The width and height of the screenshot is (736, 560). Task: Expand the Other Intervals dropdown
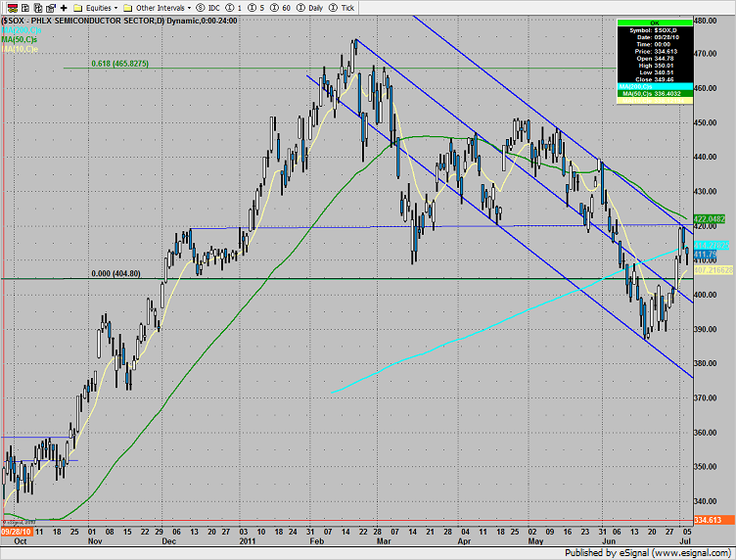[163, 8]
